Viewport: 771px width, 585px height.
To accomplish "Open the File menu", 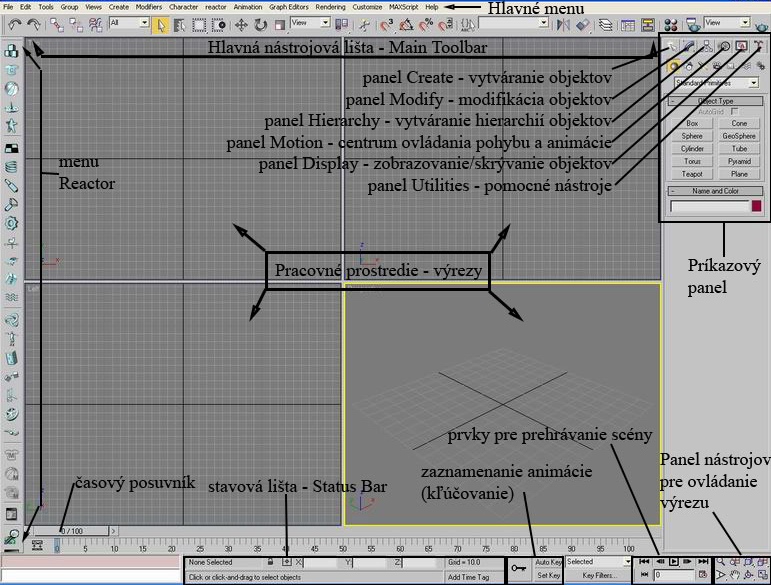I will coord(8,7).
